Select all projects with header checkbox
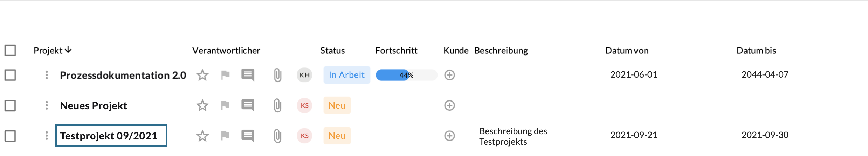The width and height of the screenshot is (868, 156). click(x=10, y=50)
